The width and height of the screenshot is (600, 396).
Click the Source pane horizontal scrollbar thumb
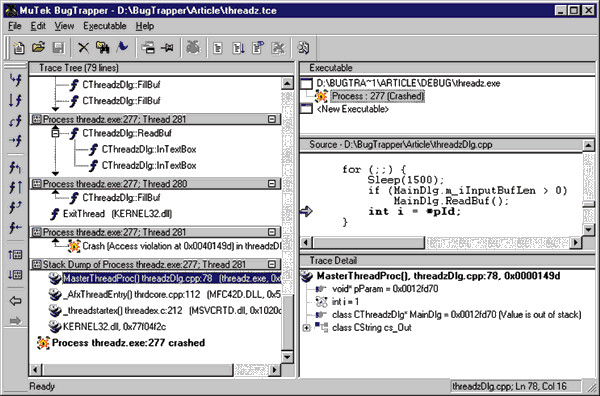point(368,242)
